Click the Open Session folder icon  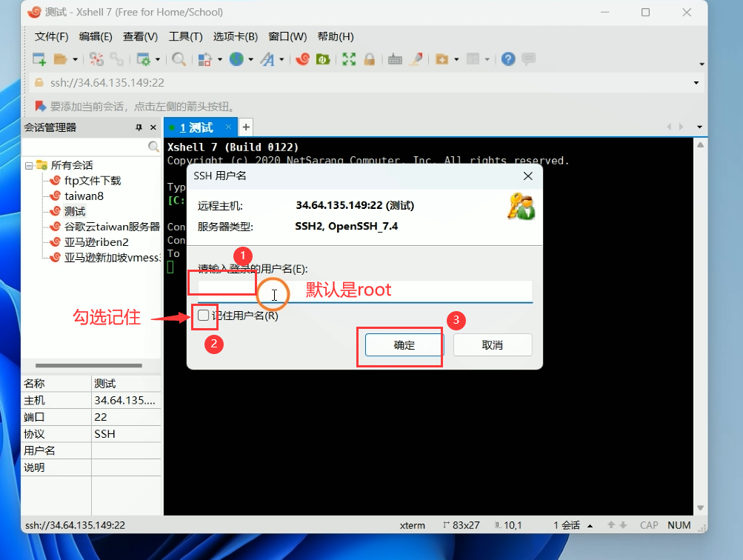(60, 59)
